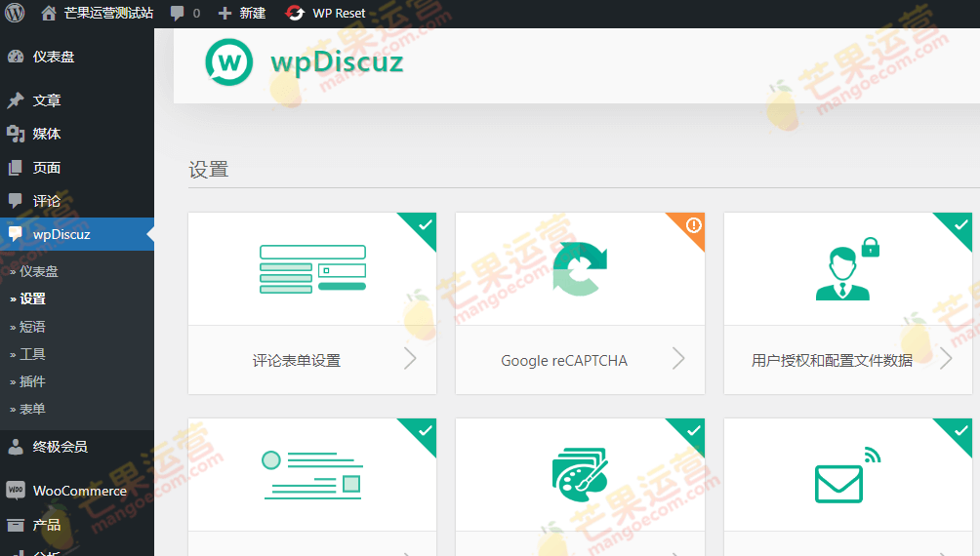Open site name 芒果运营测试站 link

click(108, 13)
